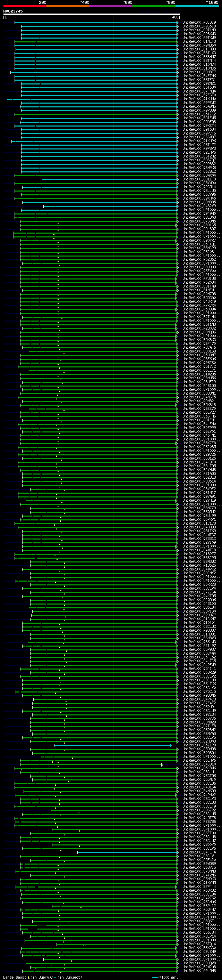Select the UniRef100_P62081 label

tap(199, 252)
